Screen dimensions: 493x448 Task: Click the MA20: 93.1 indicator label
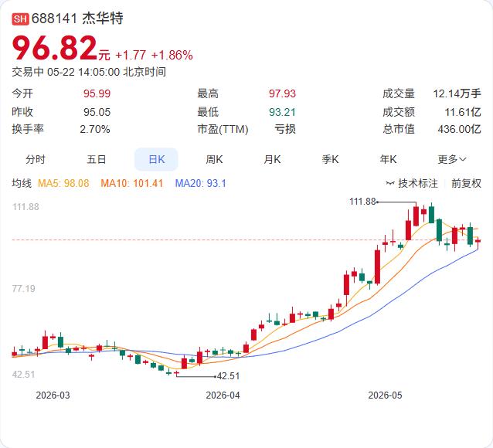(x=201, y=183)
